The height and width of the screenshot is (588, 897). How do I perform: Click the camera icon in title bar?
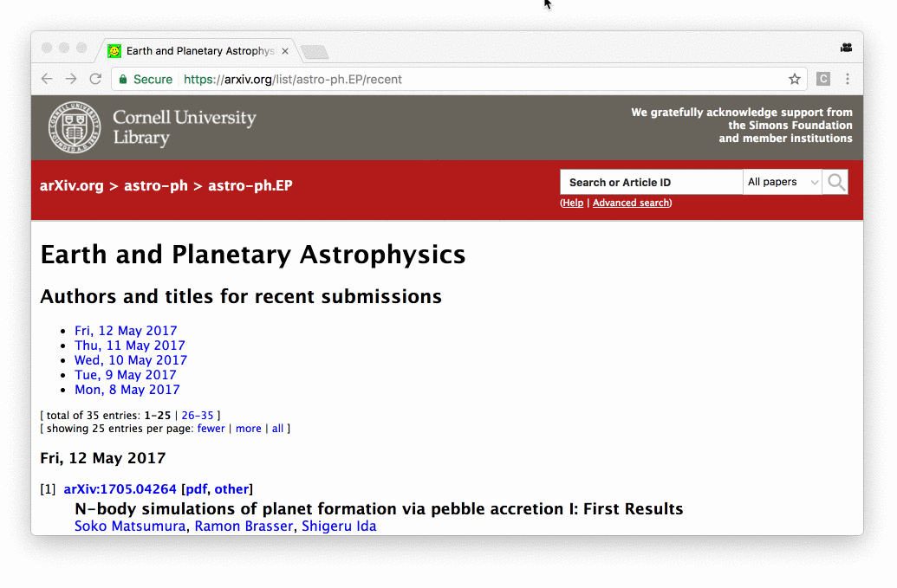pyautogui.click(x=846, y=48)
